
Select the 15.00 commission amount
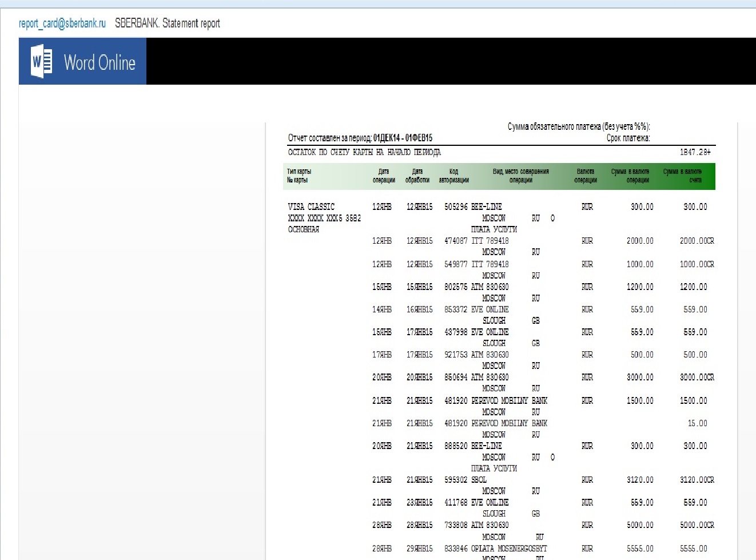697,423
